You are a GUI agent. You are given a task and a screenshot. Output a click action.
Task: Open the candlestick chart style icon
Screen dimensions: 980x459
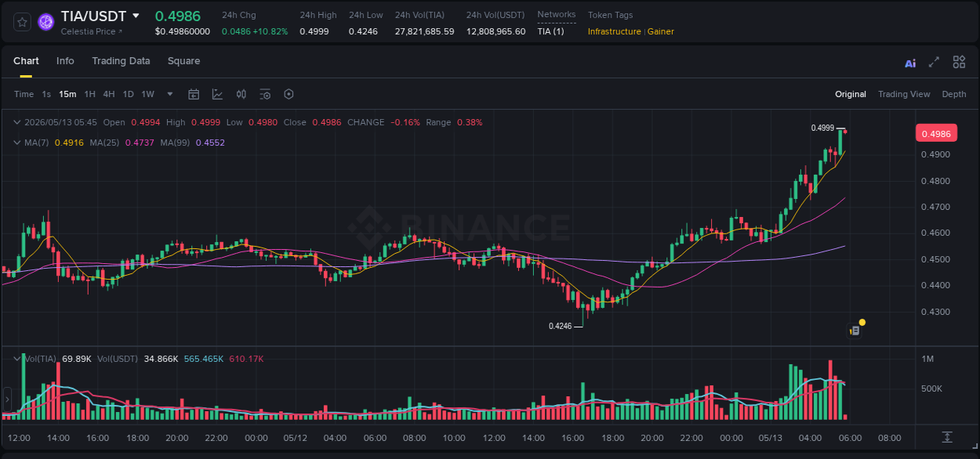pyautogui.click(x=241, y=94)
